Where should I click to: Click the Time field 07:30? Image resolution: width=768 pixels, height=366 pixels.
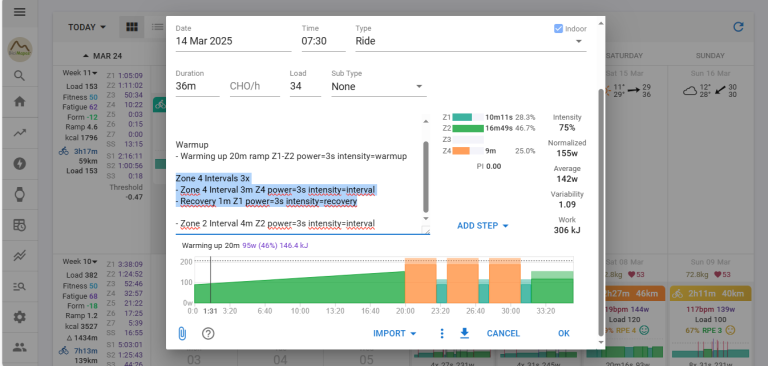[323, 41]
